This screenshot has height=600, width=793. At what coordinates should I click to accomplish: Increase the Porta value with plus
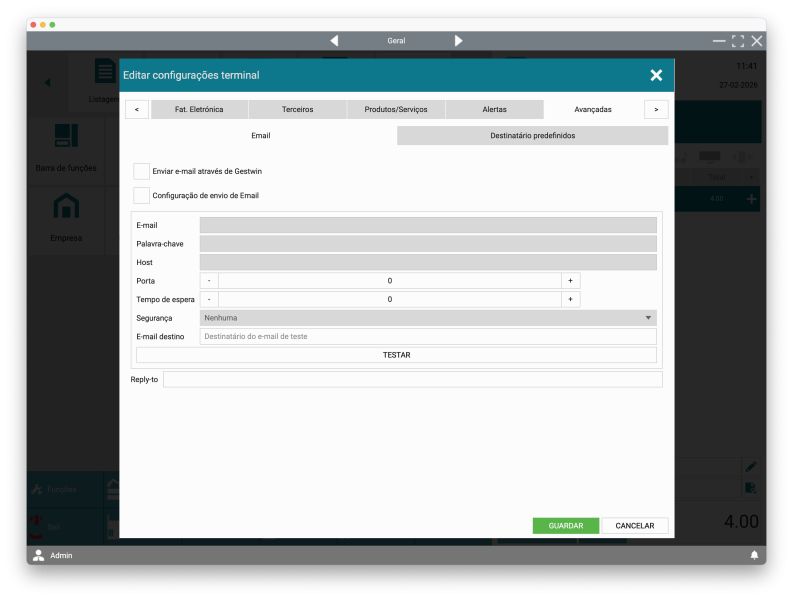pos(570,281)
